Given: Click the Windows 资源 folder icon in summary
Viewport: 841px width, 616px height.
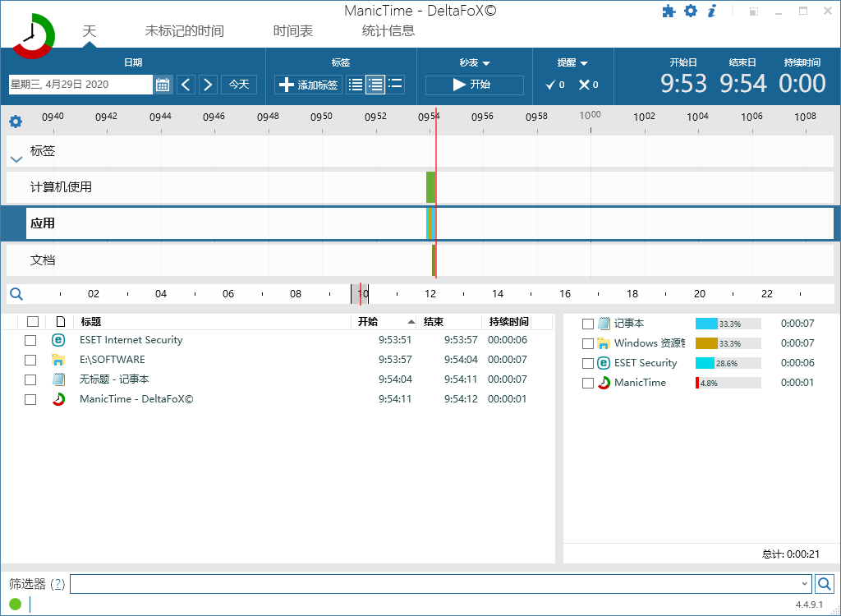Looking at the screenshot, I should (604, 343).
